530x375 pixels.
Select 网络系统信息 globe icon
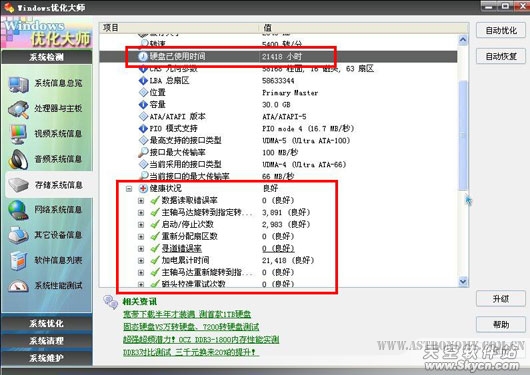(x=18, y=210)
